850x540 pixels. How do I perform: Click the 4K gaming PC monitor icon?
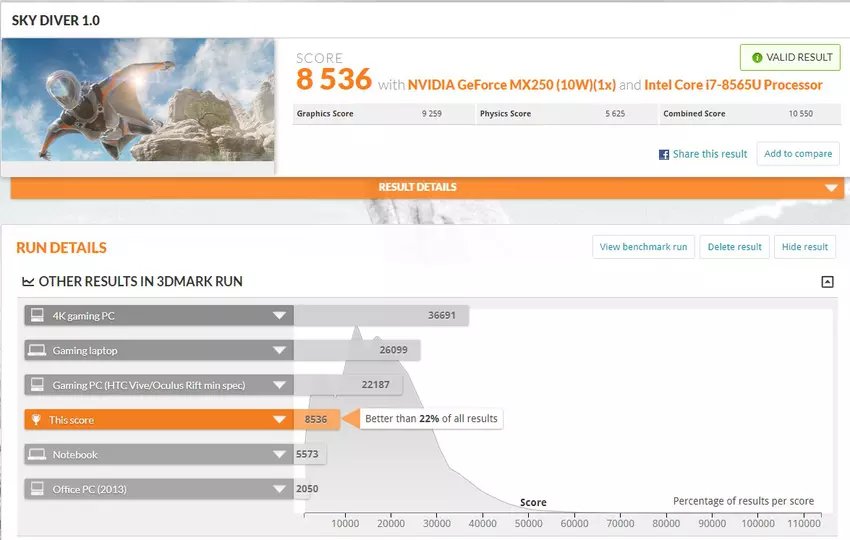38,316
